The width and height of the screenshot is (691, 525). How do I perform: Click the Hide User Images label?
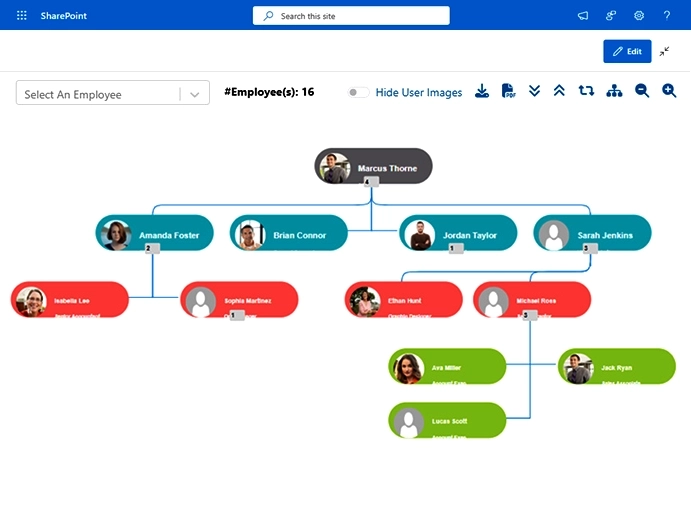[x=419, y=93]
